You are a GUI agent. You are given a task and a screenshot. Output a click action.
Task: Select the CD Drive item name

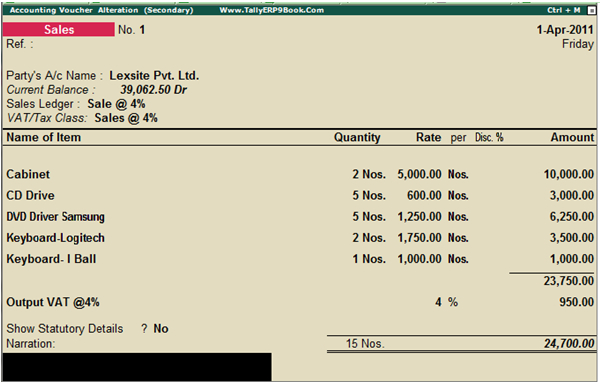coord(31,195)
